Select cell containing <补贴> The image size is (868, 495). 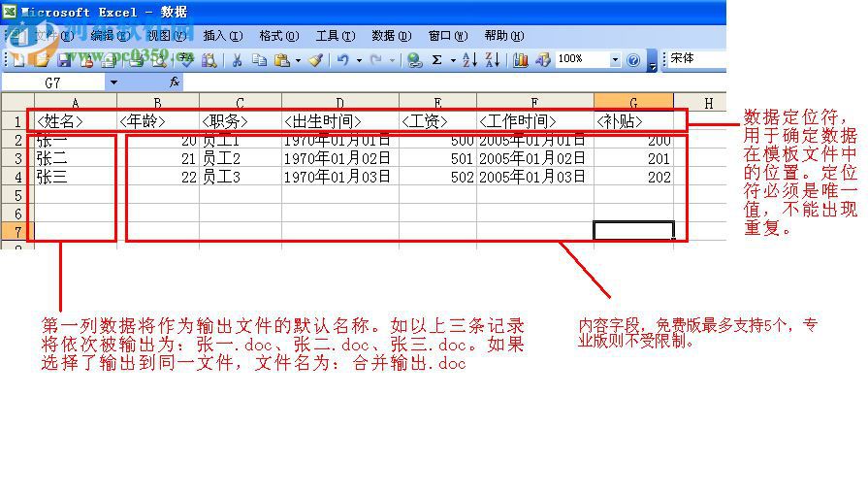coord(634,121)
